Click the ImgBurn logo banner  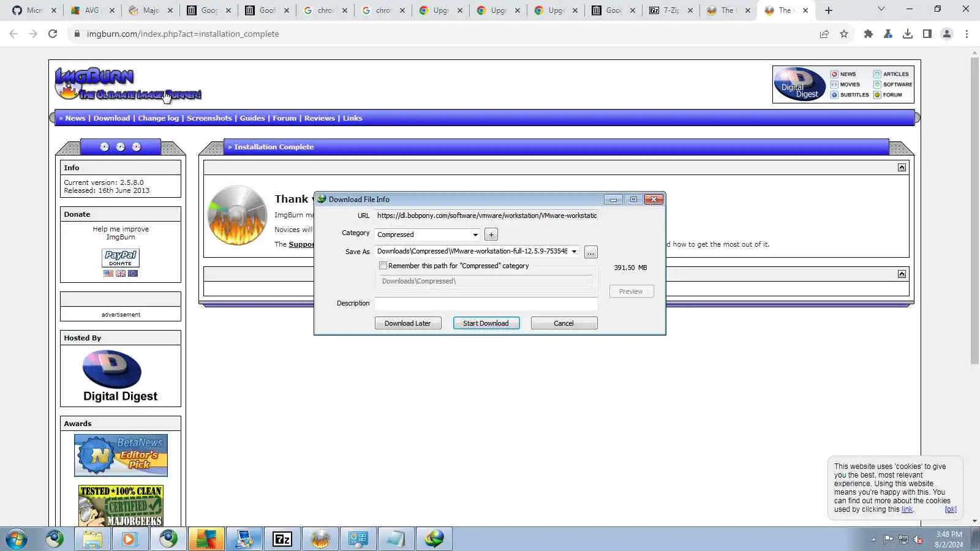(127, 84)
